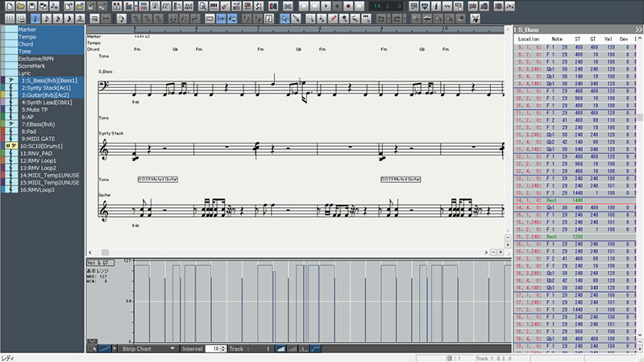Image resolution: width=644 pixels, height=362 pixels.
Task: Click the Interval value field
Action: 214,348
